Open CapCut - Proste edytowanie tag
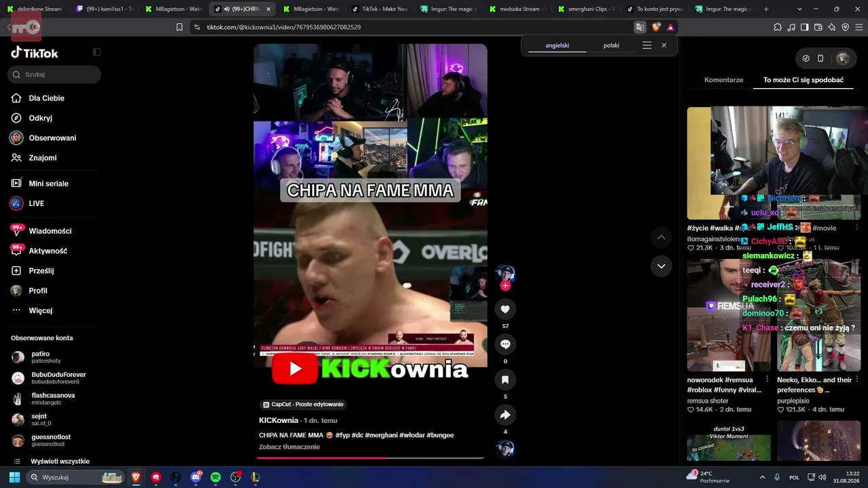The width and height of the screenshot is (868, 488). pos(303,405)
